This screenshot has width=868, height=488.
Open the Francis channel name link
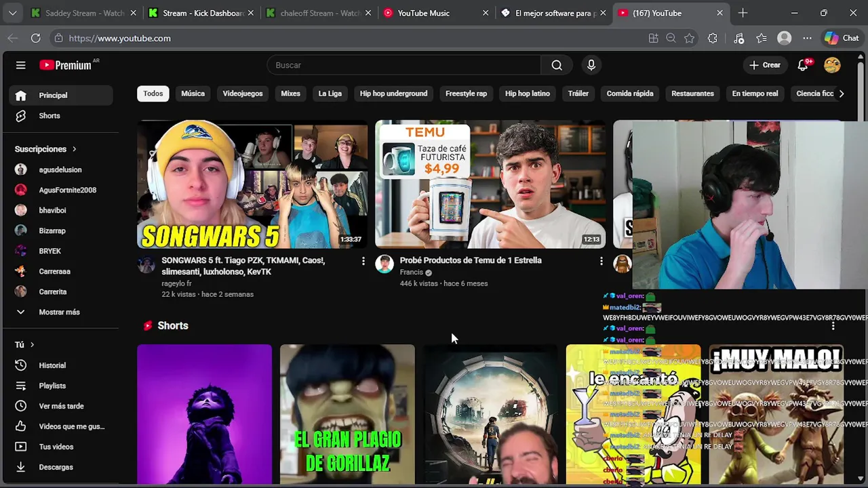tap(411, 272)
